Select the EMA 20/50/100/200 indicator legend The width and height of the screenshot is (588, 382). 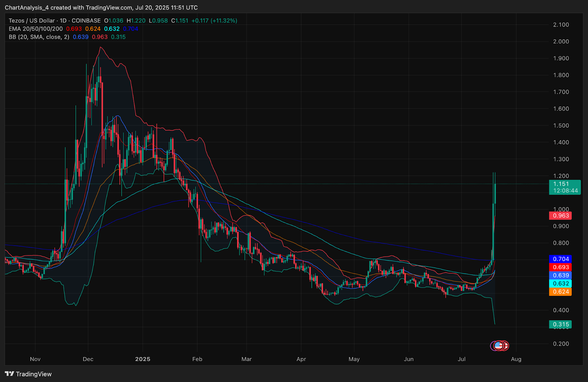coord(36,29)
